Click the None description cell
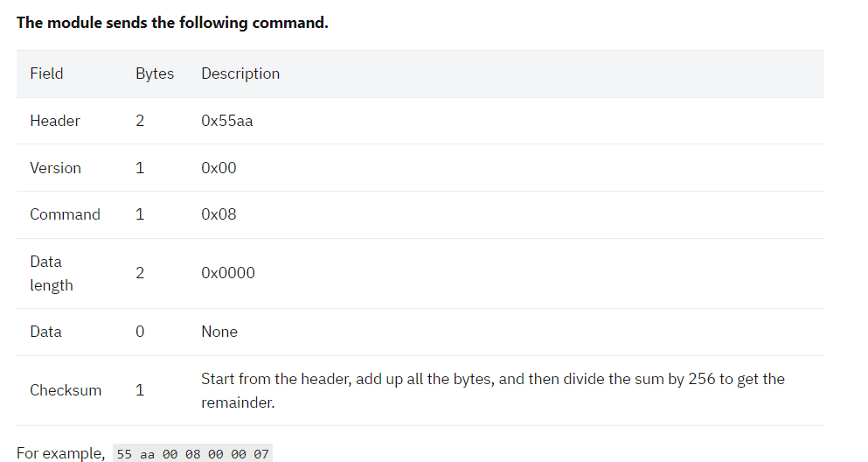The image size is (868, 462). click(219, 332)
